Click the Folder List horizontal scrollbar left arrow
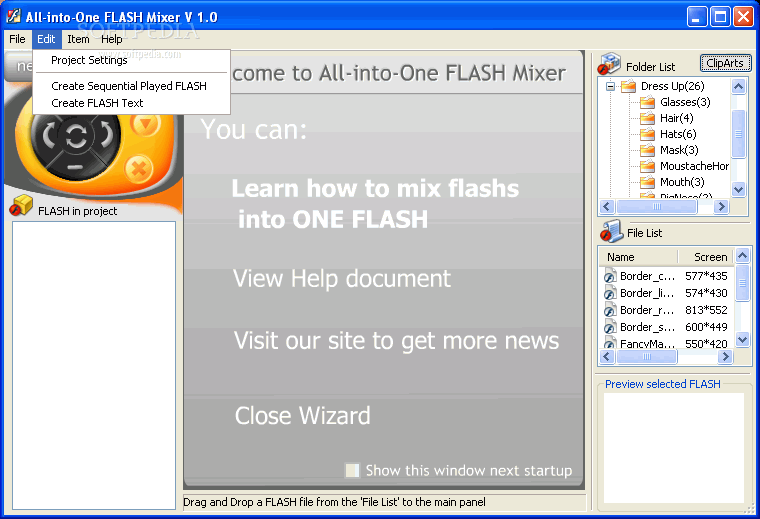 point(606,206)
